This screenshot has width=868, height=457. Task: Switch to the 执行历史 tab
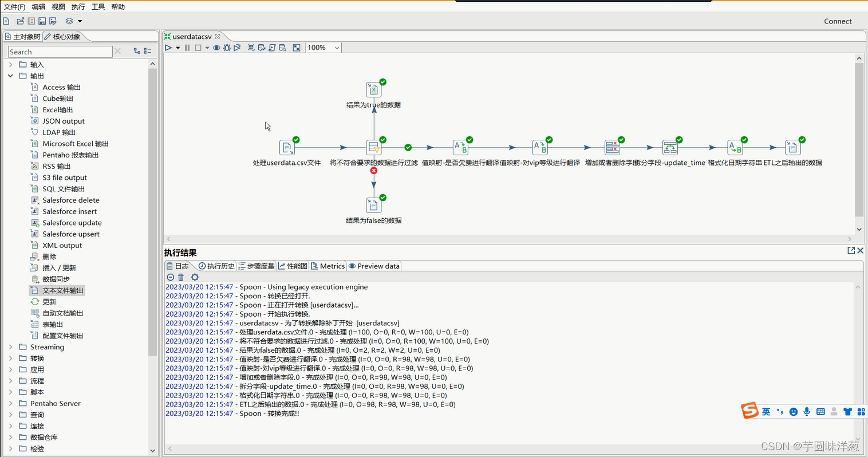point(216,266)
